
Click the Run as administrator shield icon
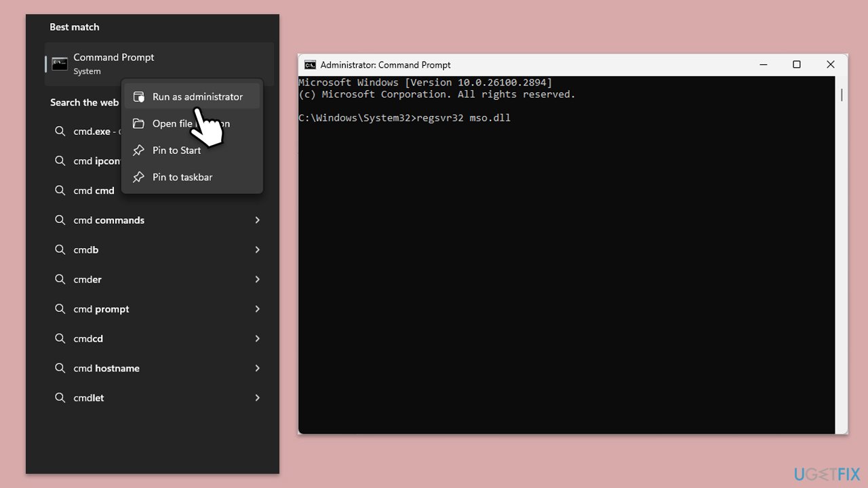pyautogui.click(x=138, y=97)
